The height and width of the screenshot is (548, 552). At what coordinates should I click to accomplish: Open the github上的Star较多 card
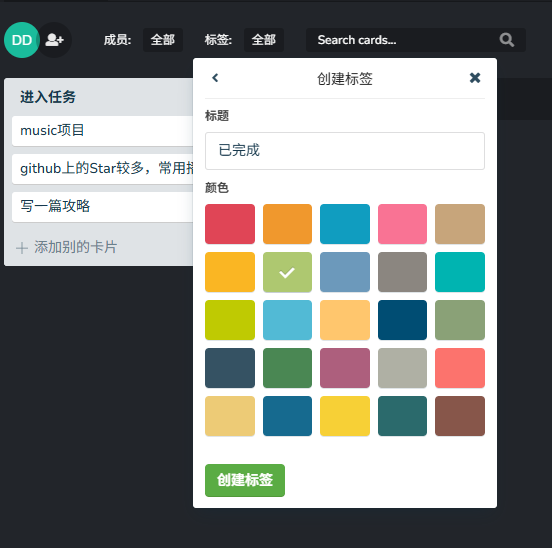pyautogui.click(x=102, y=169)
